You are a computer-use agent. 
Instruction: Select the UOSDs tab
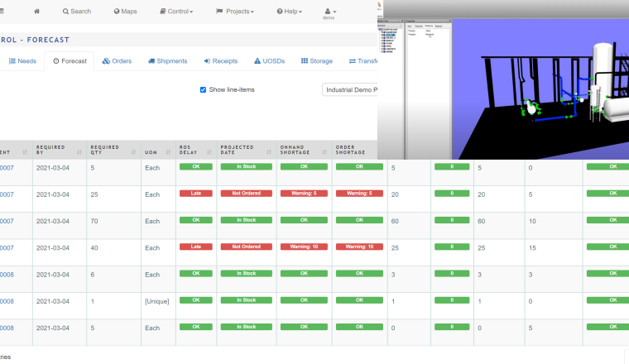(270, 61)
